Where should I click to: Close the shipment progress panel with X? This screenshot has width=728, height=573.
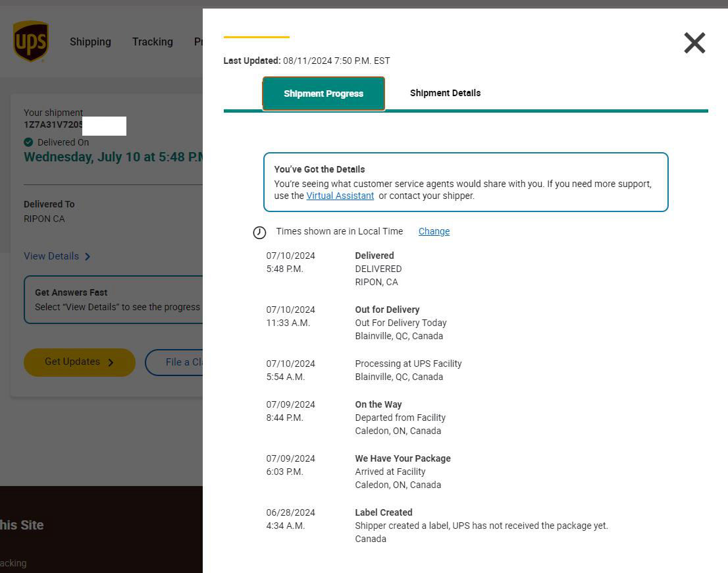pos(694,43)
